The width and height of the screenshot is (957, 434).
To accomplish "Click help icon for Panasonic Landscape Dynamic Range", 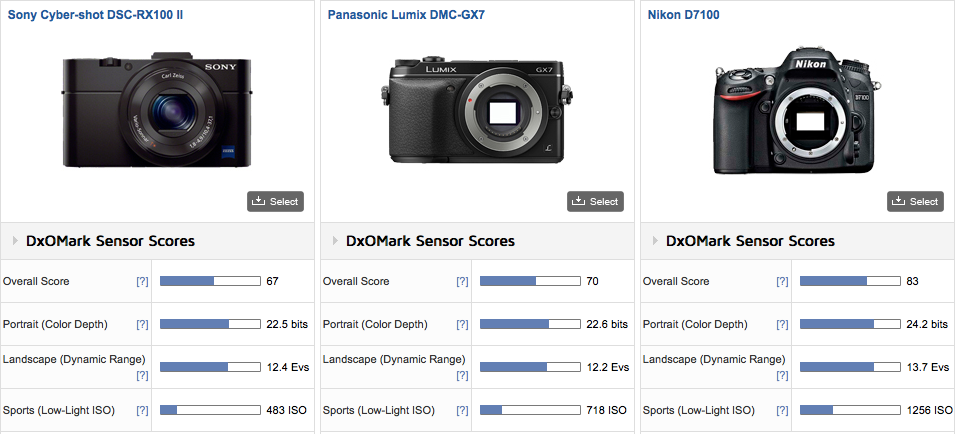I will (462, 375).
